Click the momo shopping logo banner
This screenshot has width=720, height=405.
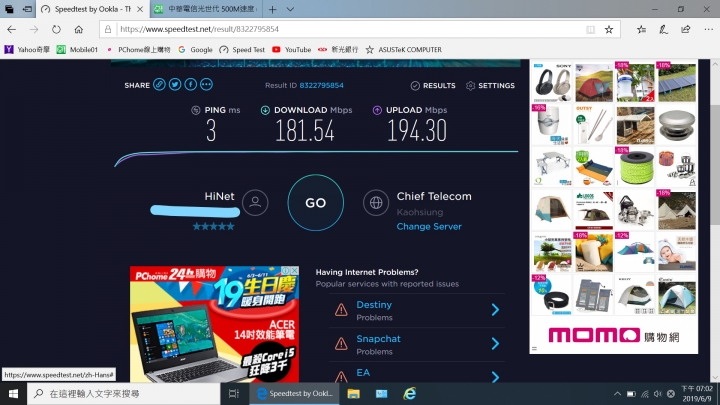point(613,335)
